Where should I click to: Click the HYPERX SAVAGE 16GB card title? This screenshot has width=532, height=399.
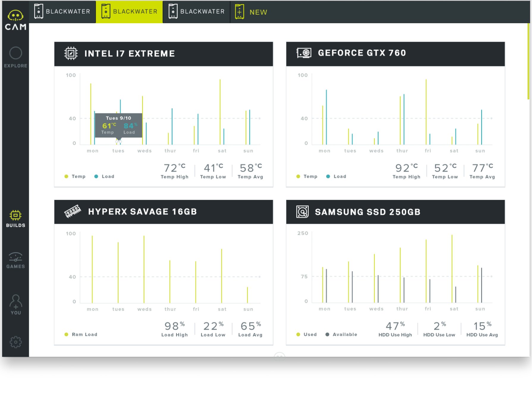pyautogui.click(x=142, y=212)
